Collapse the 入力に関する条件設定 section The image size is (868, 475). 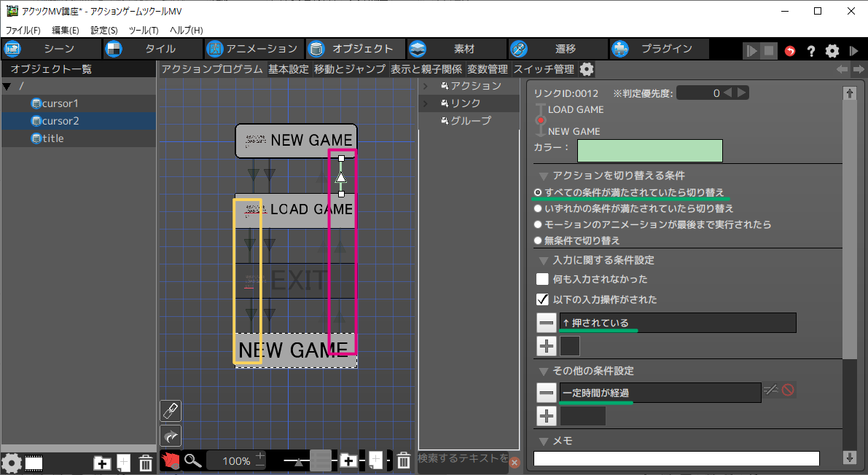(x=543, y=260)
